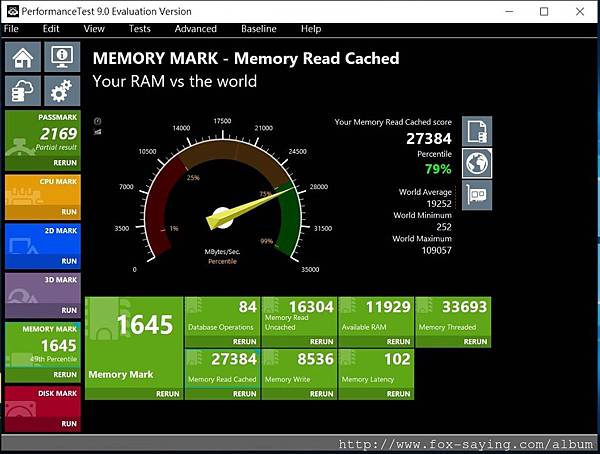Click the DISK MARK panel heading
The width and height of the screenshot is (600, 454).
pyautogui.click(x=57, y=393)
